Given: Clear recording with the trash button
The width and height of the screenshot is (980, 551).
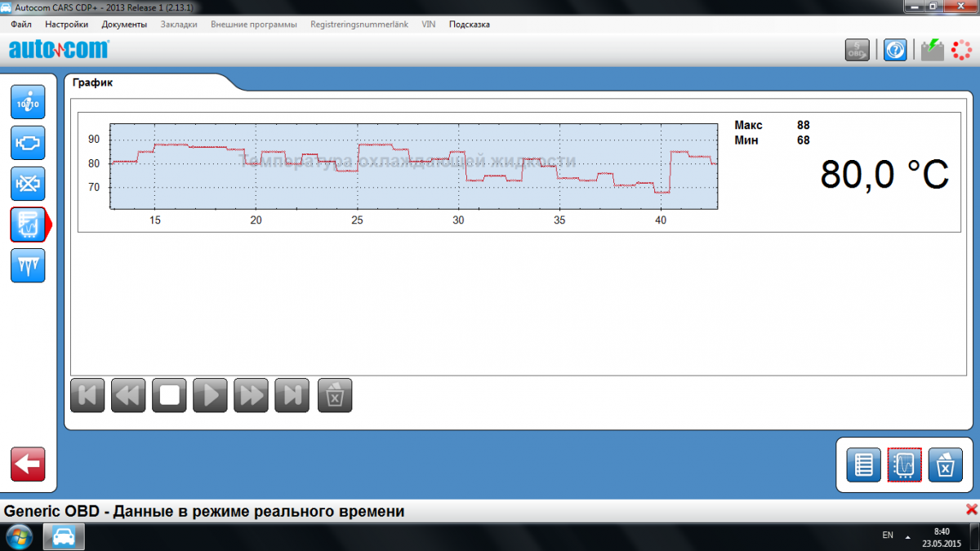Looking at the screenshot, I should pyautogui.click(x=335, y=396).
